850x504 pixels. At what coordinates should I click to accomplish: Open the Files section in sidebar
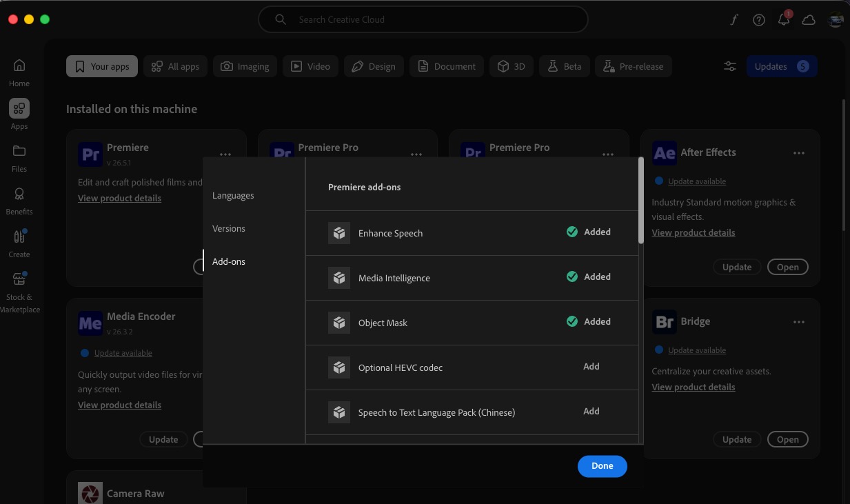click(x=19, y=158)
